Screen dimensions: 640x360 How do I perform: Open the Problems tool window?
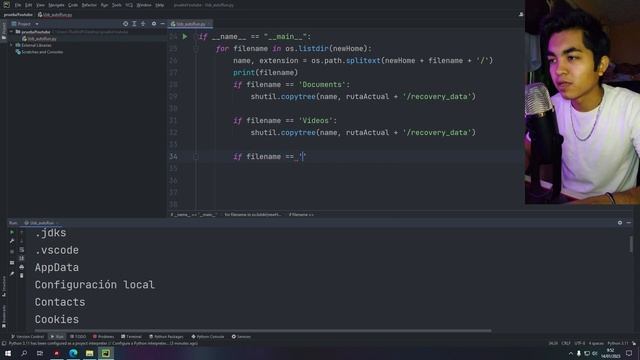click(x=103, y=337)
